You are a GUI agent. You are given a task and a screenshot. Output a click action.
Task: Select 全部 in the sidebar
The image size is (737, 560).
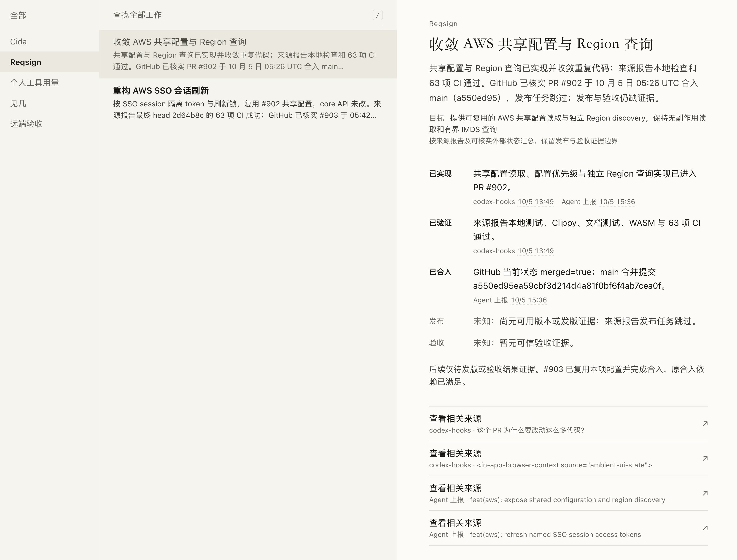(49, 15)
